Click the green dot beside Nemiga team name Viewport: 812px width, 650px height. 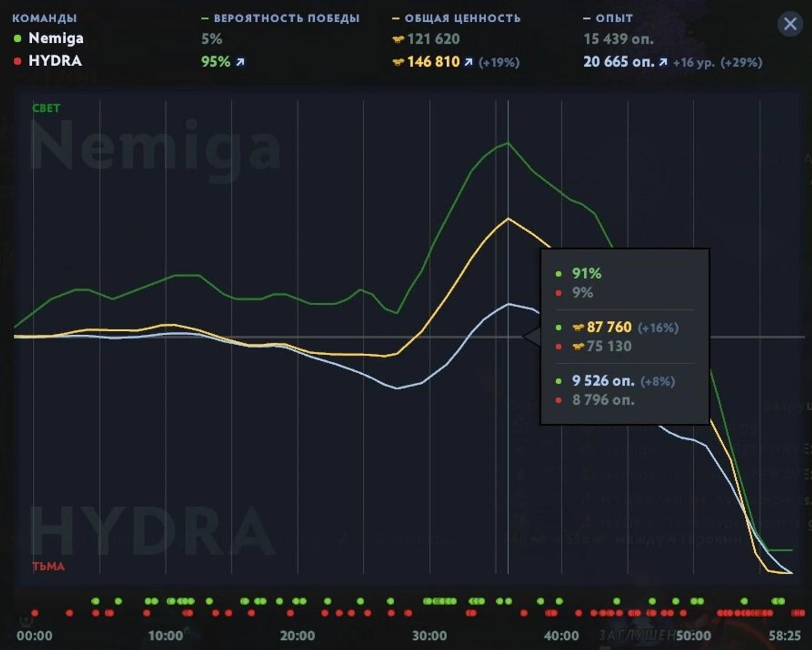pos(18,38)
